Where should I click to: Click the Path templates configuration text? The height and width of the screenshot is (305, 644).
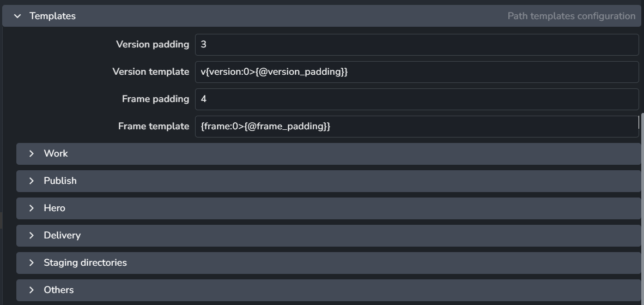click(571, 16)
